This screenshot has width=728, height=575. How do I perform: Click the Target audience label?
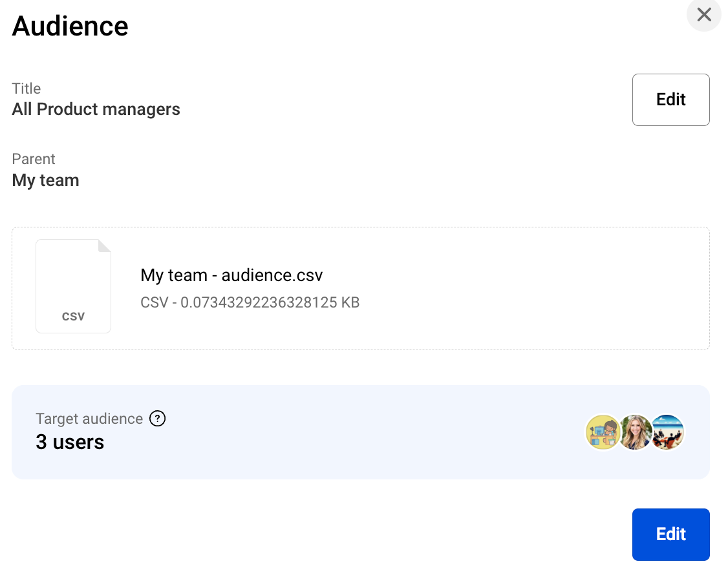click(89, 419)
